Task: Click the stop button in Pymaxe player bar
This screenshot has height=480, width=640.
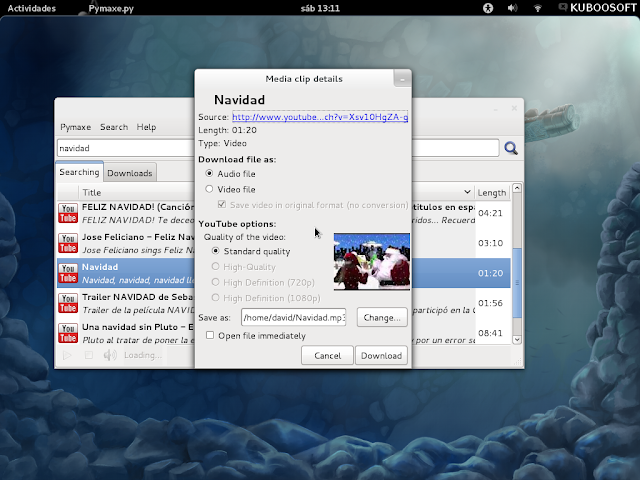Action: [89, 355]
